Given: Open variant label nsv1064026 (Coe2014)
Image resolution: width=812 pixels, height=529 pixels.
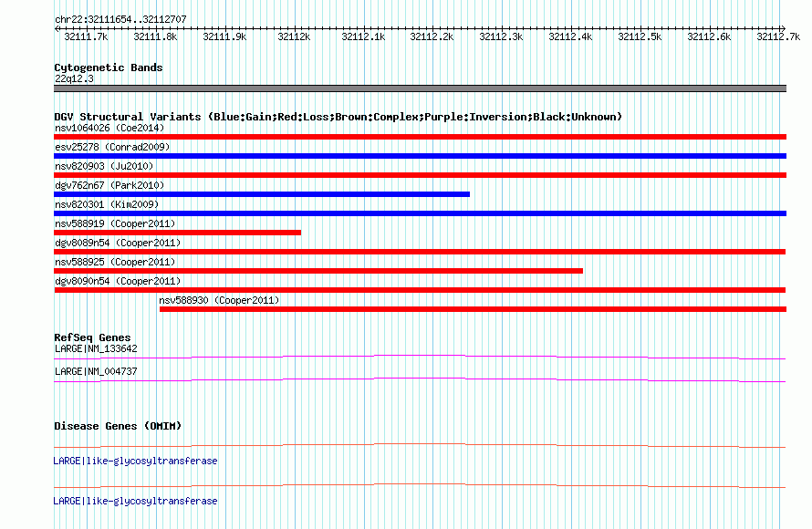Looking at the screenshot, I should point(109,128).
